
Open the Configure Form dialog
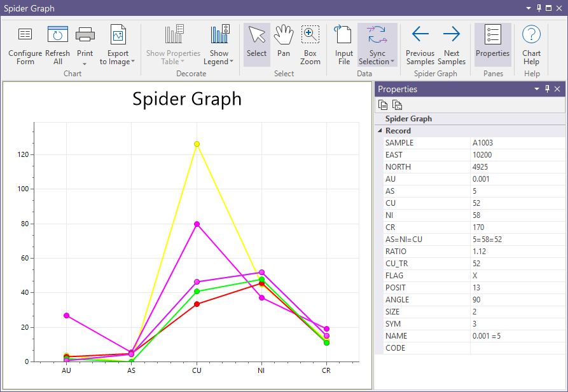pyautogui.click(x=25, y=45)
